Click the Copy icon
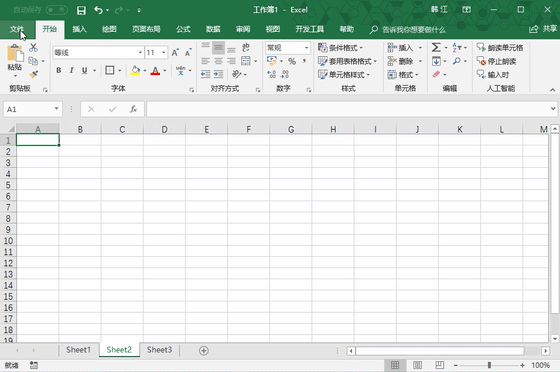 (x=33, y=61)
